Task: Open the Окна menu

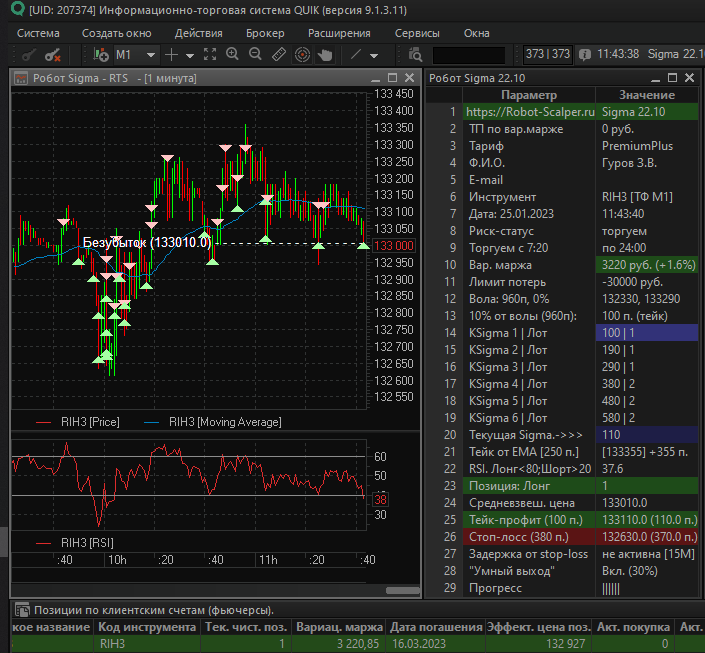Action: (477, 33)
